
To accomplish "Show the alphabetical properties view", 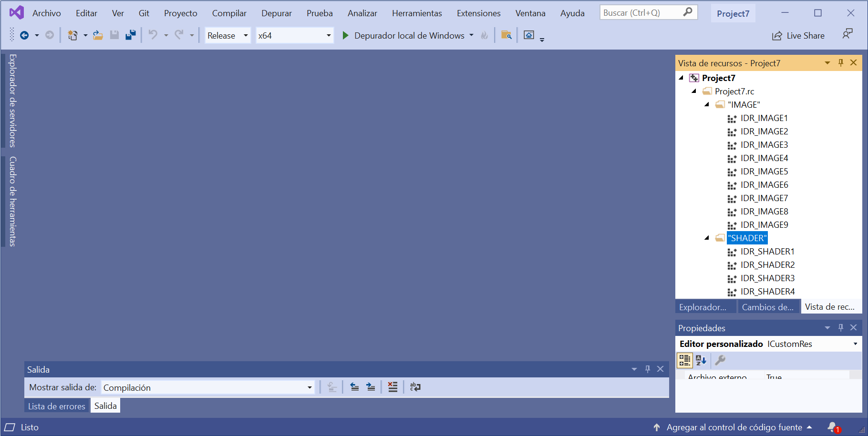I will [x=701, y=360].
